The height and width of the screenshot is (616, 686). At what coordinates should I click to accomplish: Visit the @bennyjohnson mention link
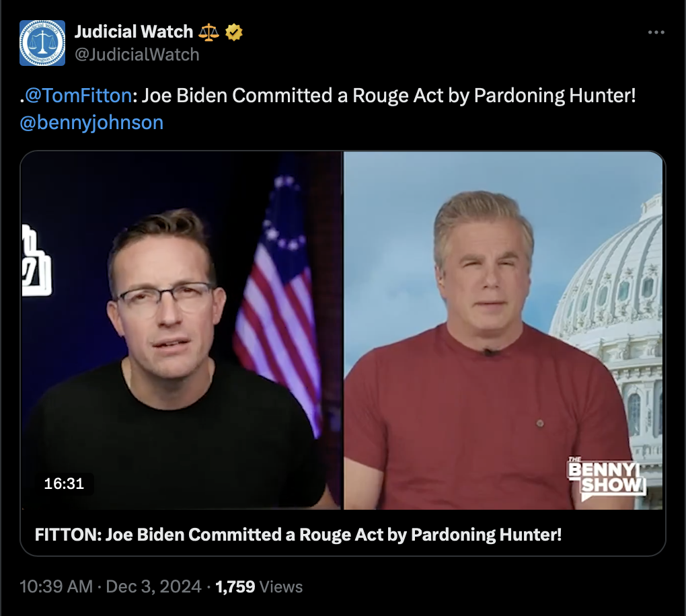point(91,122)
